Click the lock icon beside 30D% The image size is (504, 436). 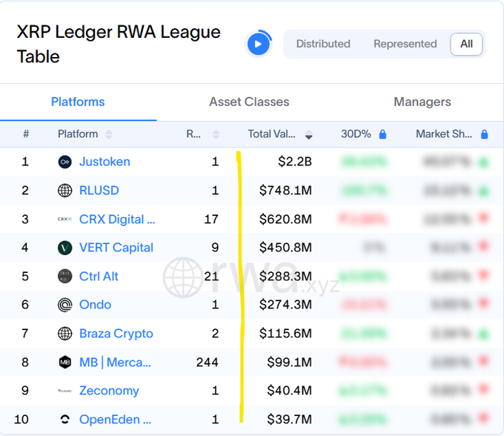(x=382, y=134)
